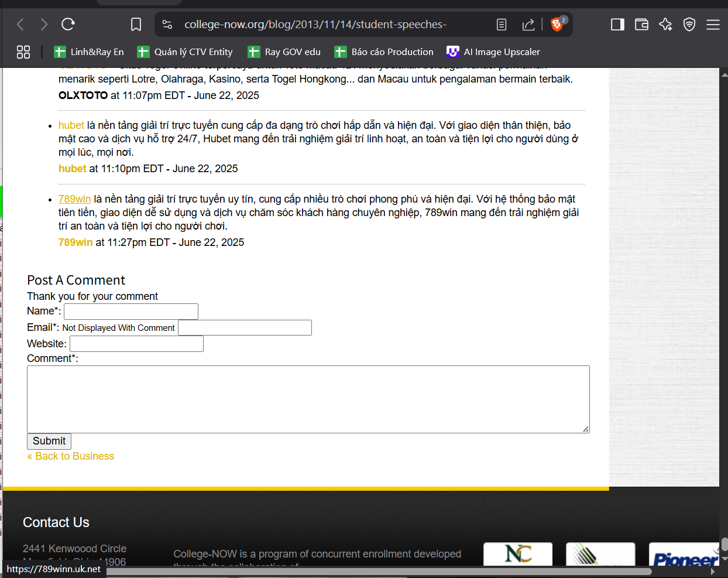Viewport: 728px width, 578px height.
Task: Focus the Email input field
Action: [x=245, y=327]
